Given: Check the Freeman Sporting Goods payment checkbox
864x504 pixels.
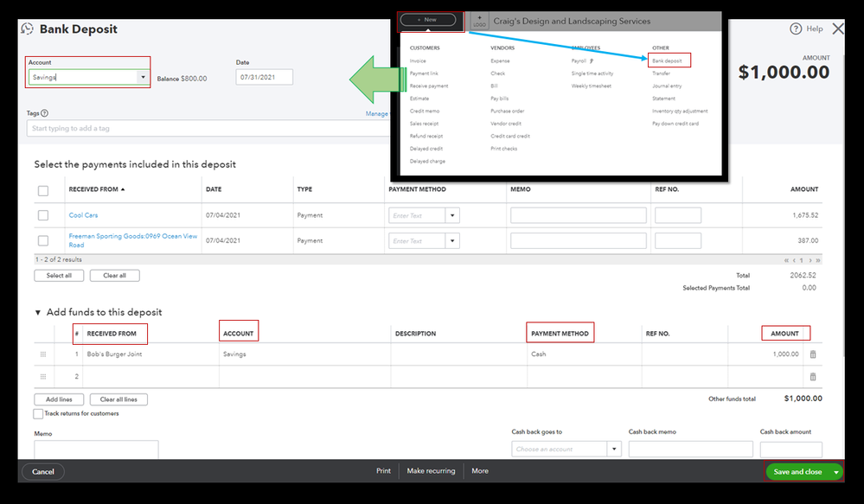Looking at the screenshot, I should (x=43, y=240).
